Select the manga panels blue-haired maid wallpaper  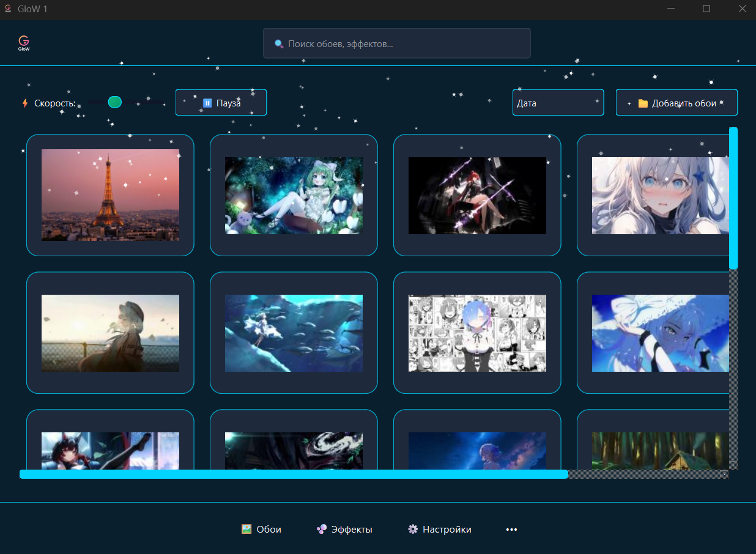coord(477,333)
